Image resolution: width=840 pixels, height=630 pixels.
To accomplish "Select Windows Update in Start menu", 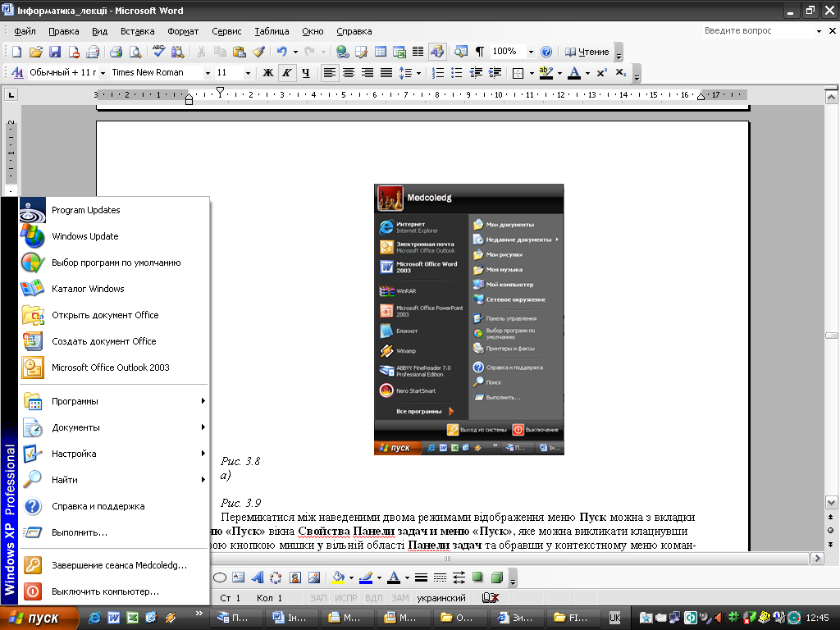I will point(113,236).
